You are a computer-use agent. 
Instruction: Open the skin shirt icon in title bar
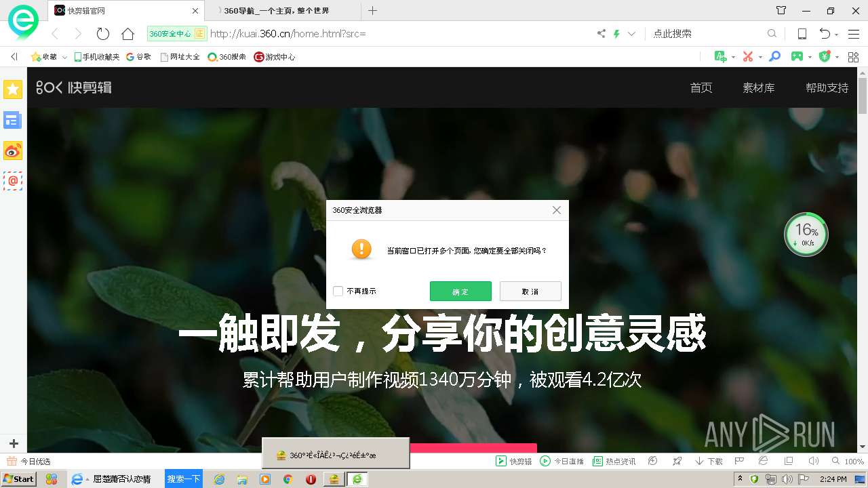[x=781, y=11]
